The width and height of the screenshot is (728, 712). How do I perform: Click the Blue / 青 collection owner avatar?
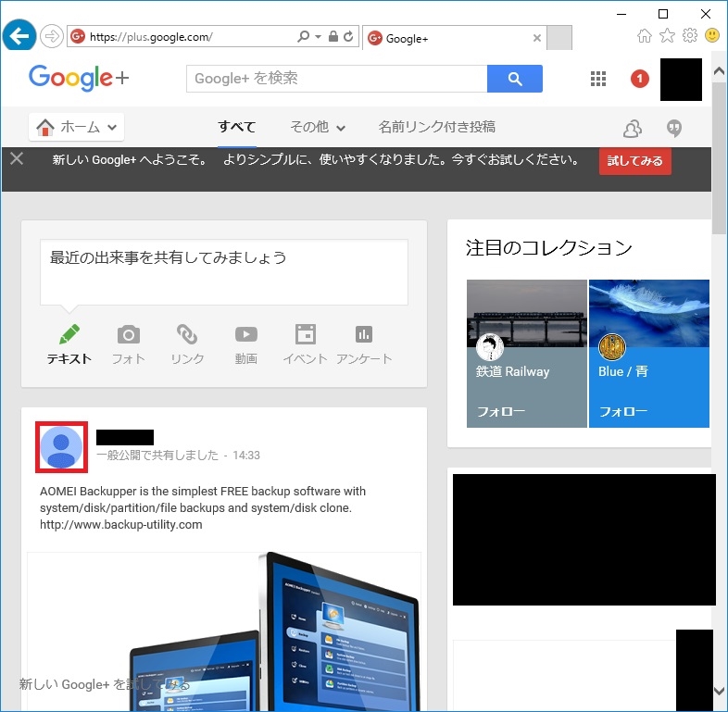point(612,346)
